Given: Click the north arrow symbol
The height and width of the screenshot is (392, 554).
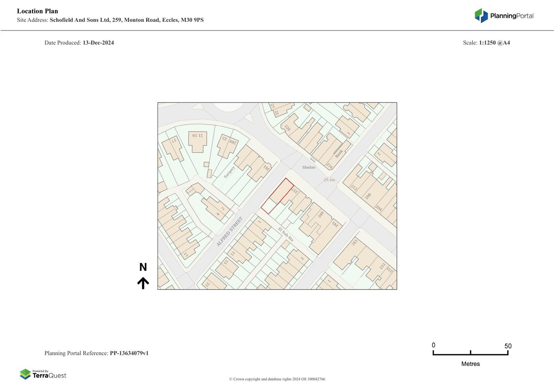Looking at the screenshot, I should pyautogui.click(x=143, y=283).
